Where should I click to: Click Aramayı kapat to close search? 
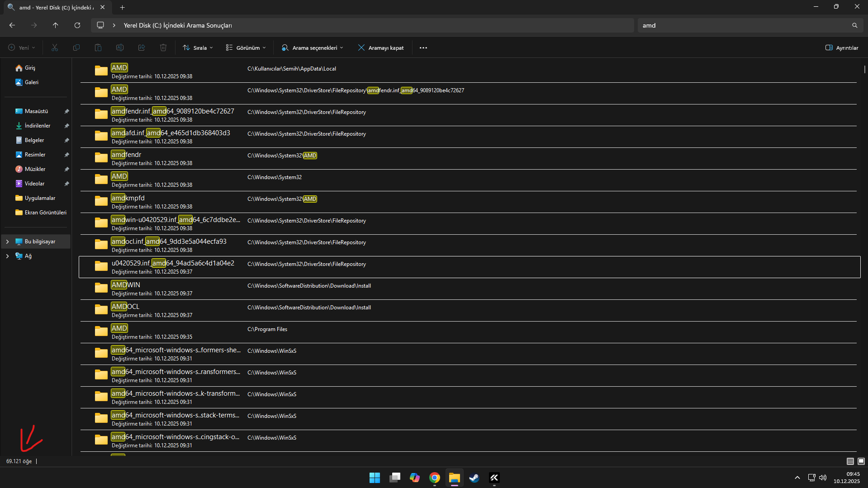point(381,47)
